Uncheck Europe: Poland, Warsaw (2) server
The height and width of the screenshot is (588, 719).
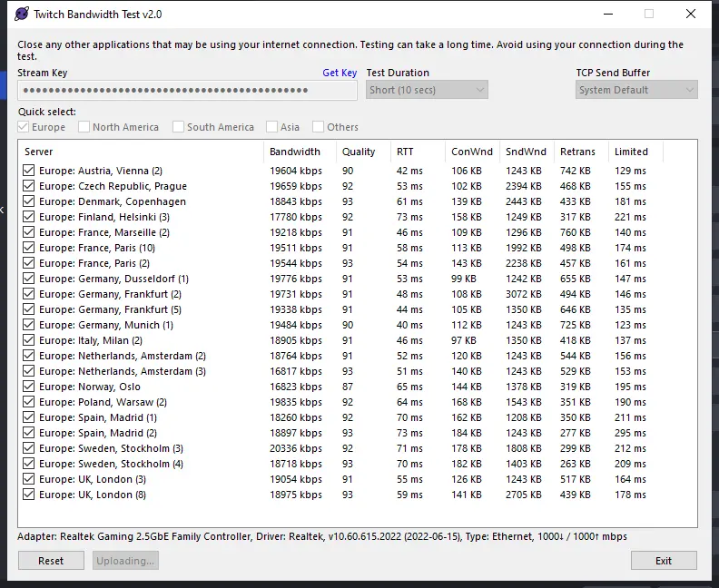[x=28, y=402]
